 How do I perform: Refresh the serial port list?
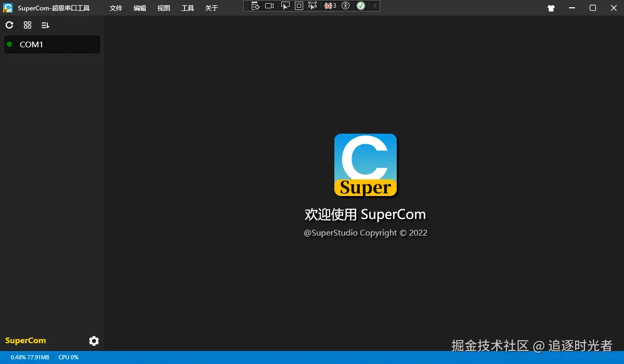tap(9, 25)
